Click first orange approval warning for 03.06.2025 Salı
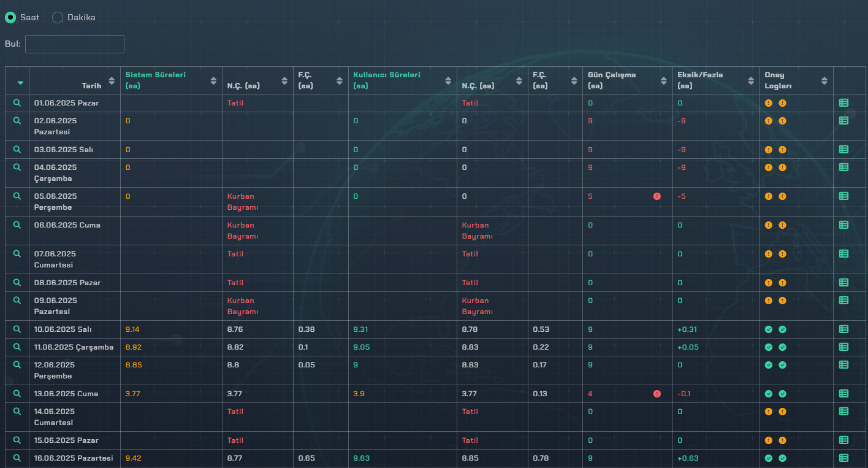The image size is (868, 468). click(769, 150)
